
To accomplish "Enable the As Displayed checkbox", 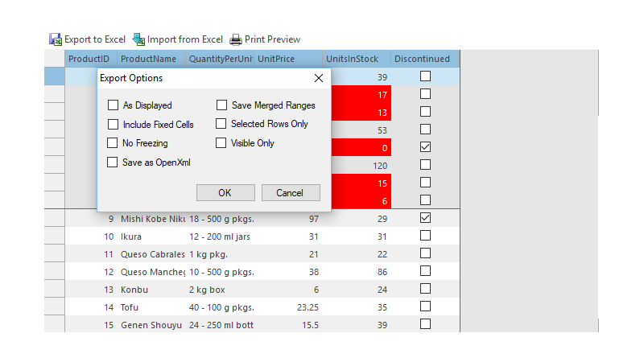I will [x=113, y=105].
